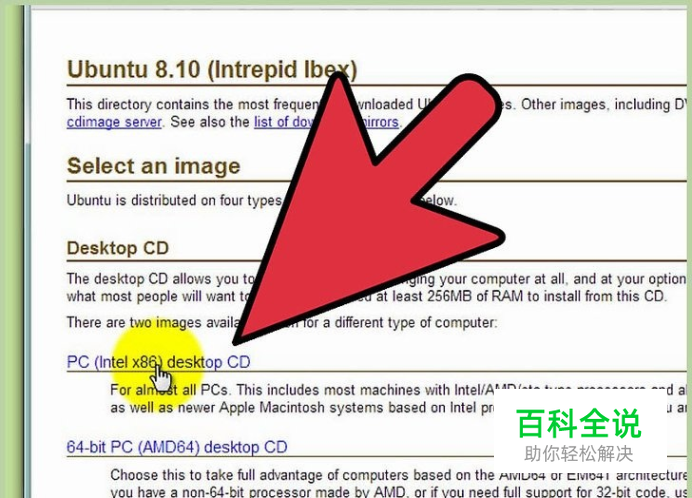Click the text 'This directory contains the most'
The image size is (692, 498).
(168, 105)
